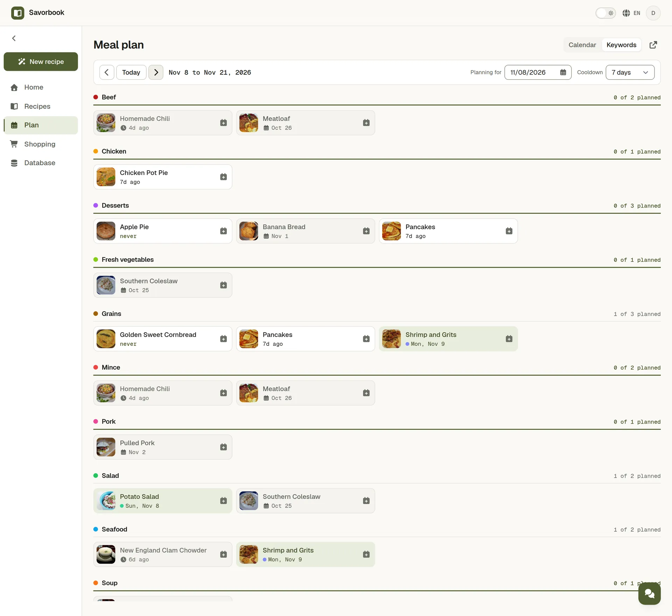This screenshot has width=672, height=616.
Task: Open Database in sidebar
Action: (41, 163)
